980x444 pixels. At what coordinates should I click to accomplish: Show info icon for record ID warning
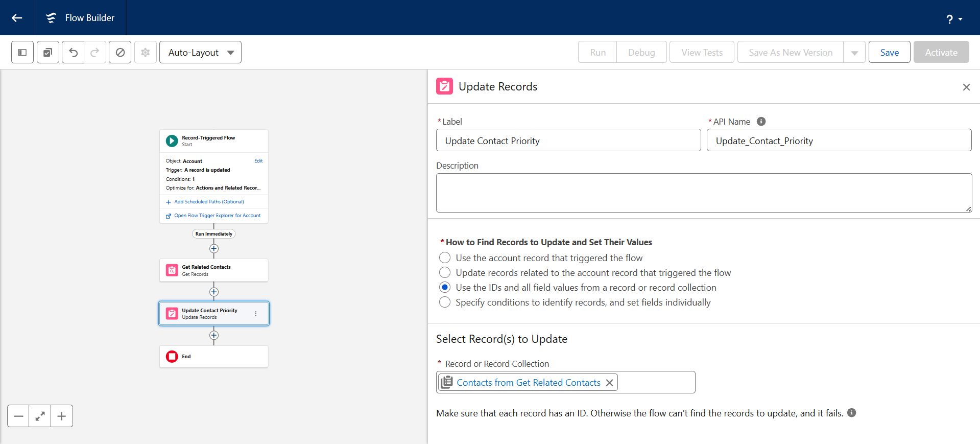click(x=851, y=413)
